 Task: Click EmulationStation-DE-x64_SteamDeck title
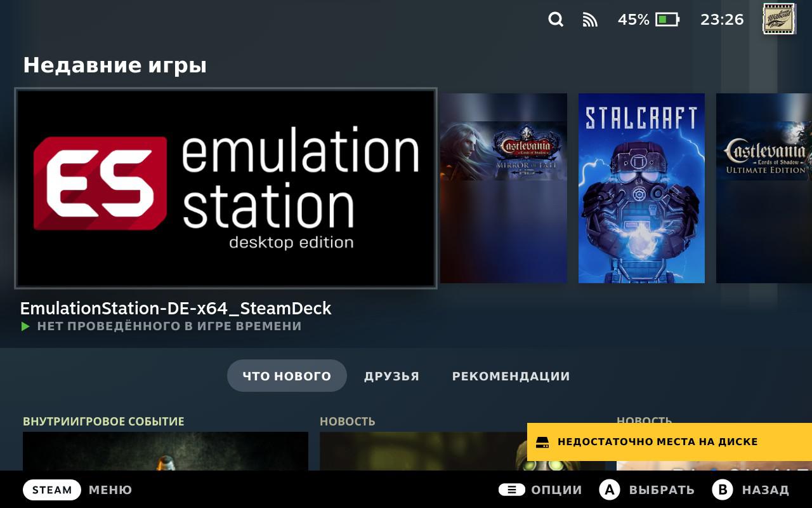point(176,309)
